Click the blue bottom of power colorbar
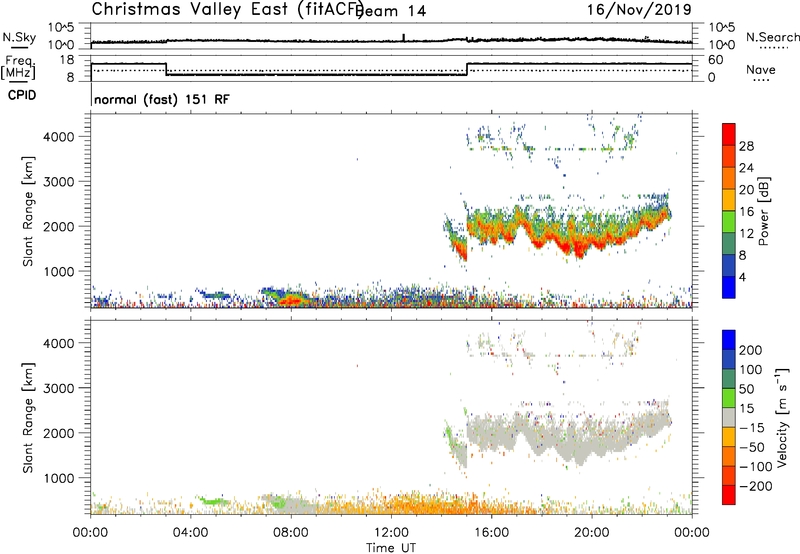This screenshot has height=554, width=800. coord(729,287)
